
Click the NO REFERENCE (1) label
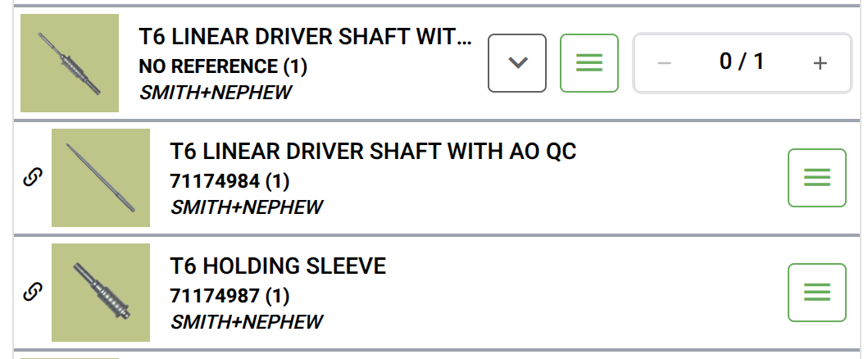pyautogui.click(x=223, y=66)
